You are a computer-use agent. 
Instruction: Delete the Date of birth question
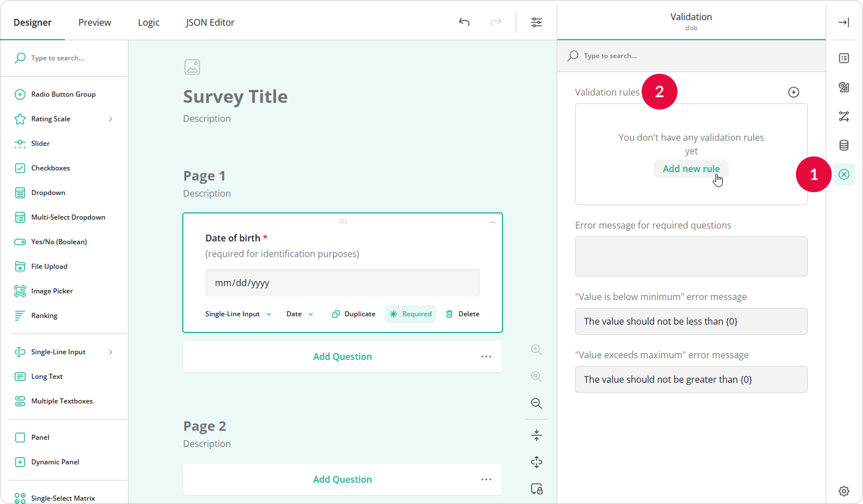[462, 313]
